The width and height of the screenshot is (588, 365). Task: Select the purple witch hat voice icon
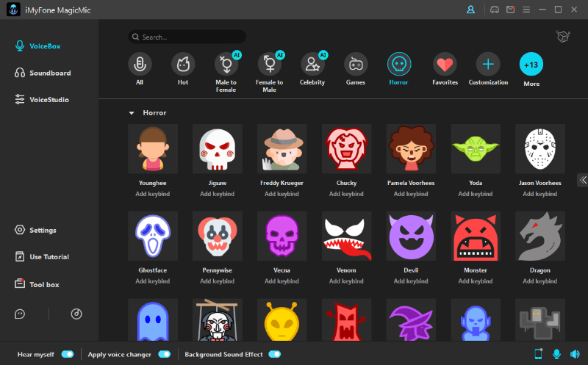[411, 319]
